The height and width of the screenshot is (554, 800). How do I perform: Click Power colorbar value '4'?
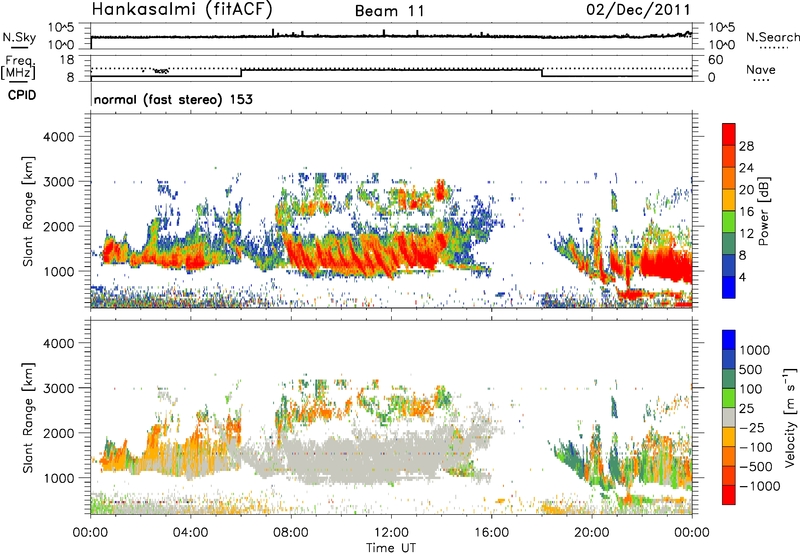tap(742, 277)
